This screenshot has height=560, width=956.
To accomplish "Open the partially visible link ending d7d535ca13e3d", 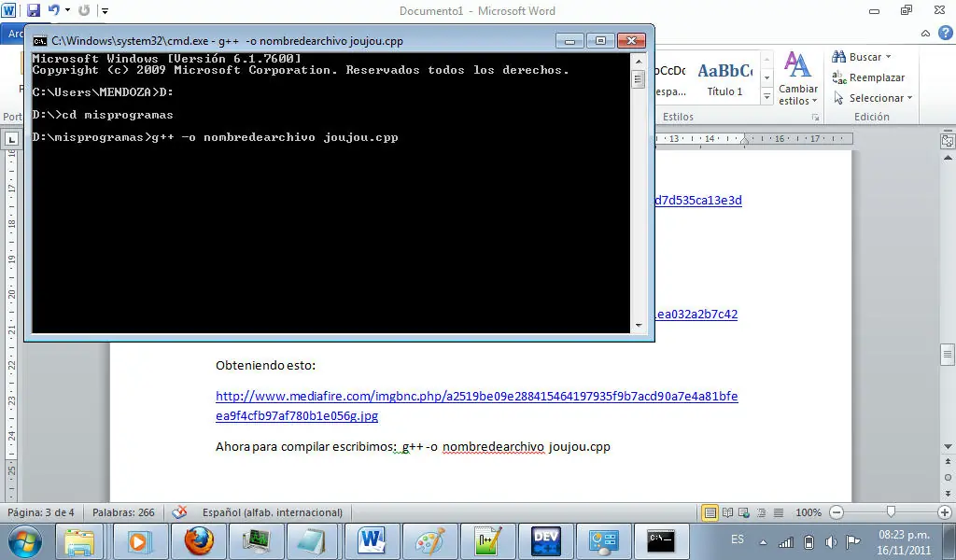I will pyautogui.click(x=698, y=200).
